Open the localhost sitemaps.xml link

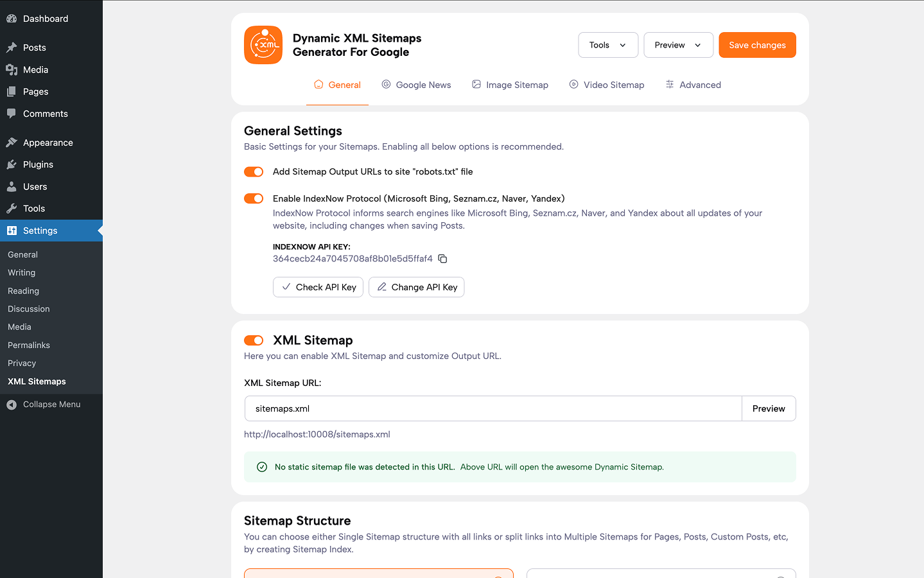pyautogui.click(x=317, y=434)
